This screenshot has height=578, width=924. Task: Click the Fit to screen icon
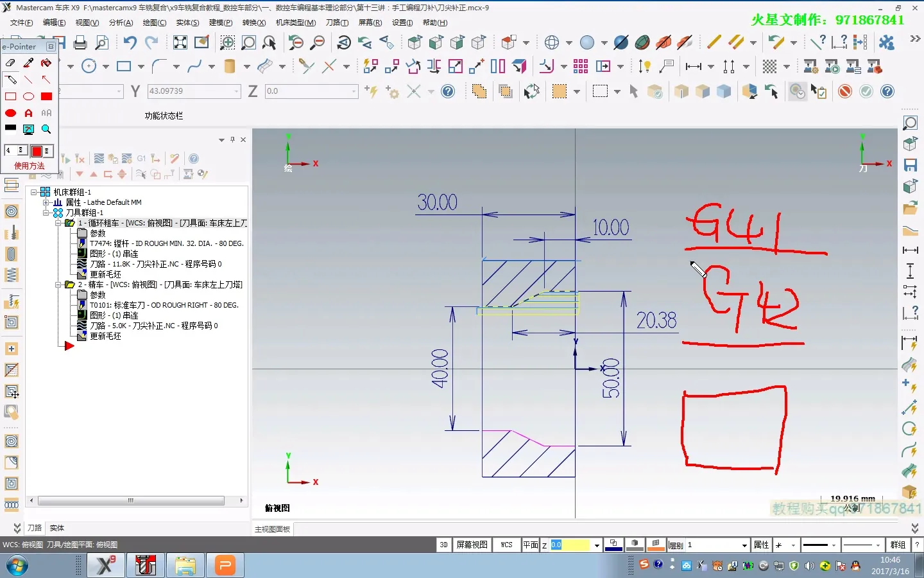pyautogui.click(x=180, y=43)
